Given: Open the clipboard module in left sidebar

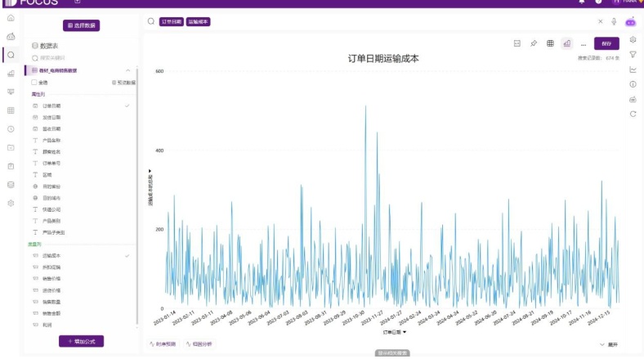Looking at the screenshot, I should coord(11,166).
